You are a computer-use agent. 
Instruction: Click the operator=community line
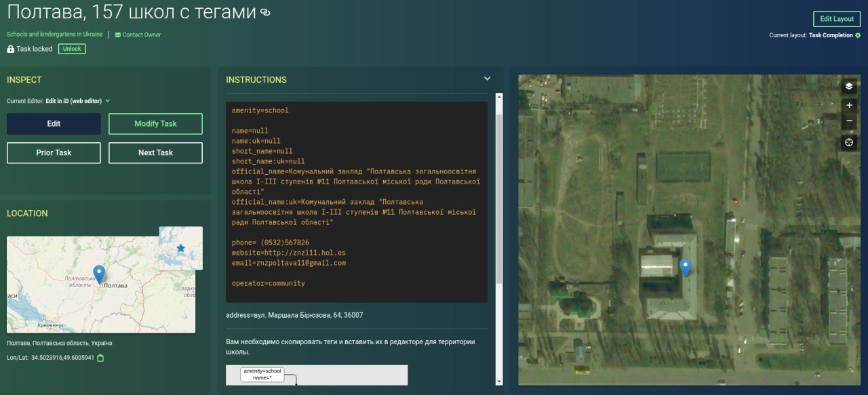(269, 283)
